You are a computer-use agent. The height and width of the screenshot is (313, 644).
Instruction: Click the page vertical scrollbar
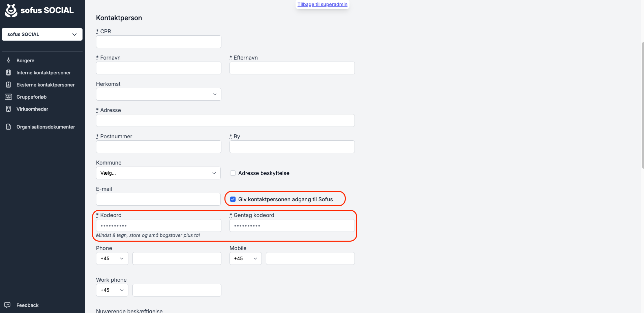[x=643, y=105]
